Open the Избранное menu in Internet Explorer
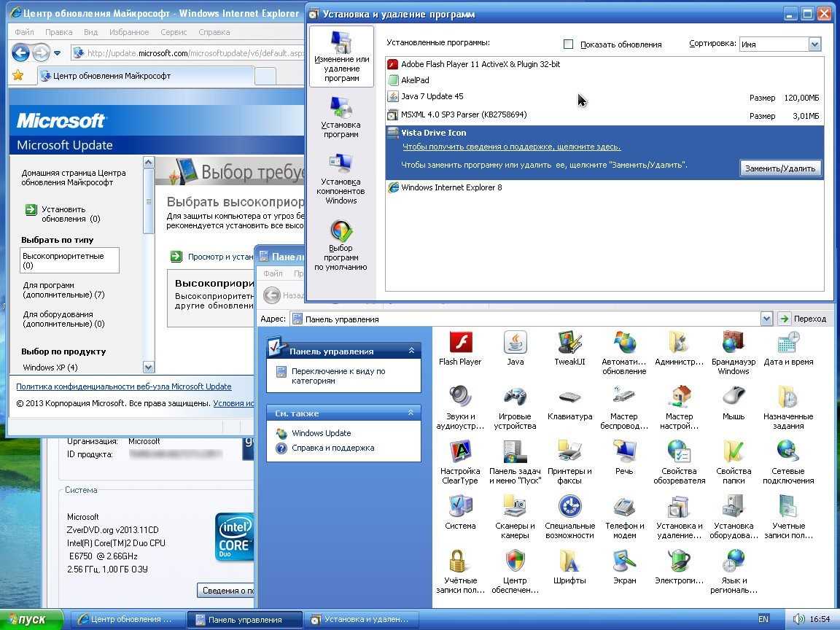This screenshot has height=630, width=840. [129, 32]
